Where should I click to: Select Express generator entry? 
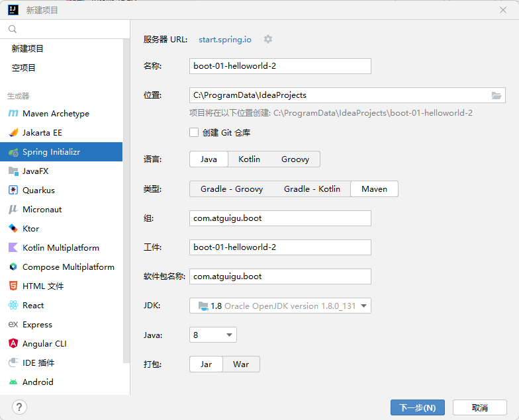61,324
